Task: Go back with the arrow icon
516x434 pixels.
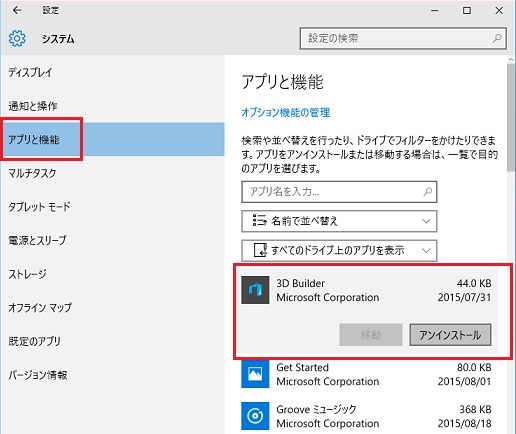Action: 17,11
